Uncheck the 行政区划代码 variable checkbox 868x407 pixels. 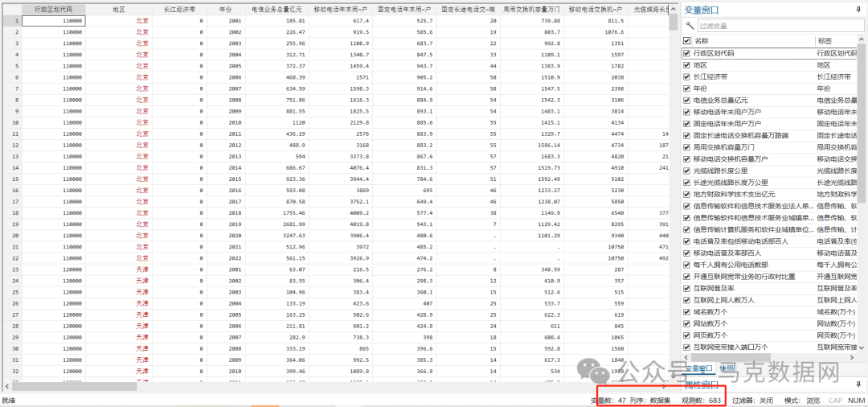(x=687, y=54)
